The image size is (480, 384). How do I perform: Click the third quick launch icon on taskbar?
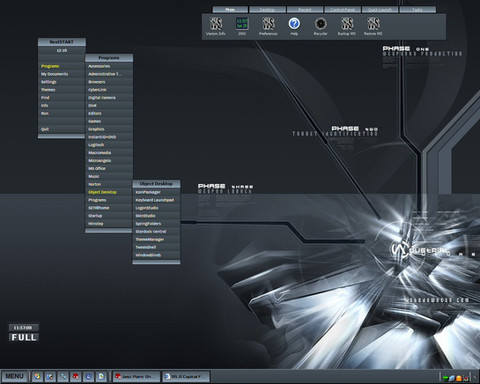[x=63, y=377]
